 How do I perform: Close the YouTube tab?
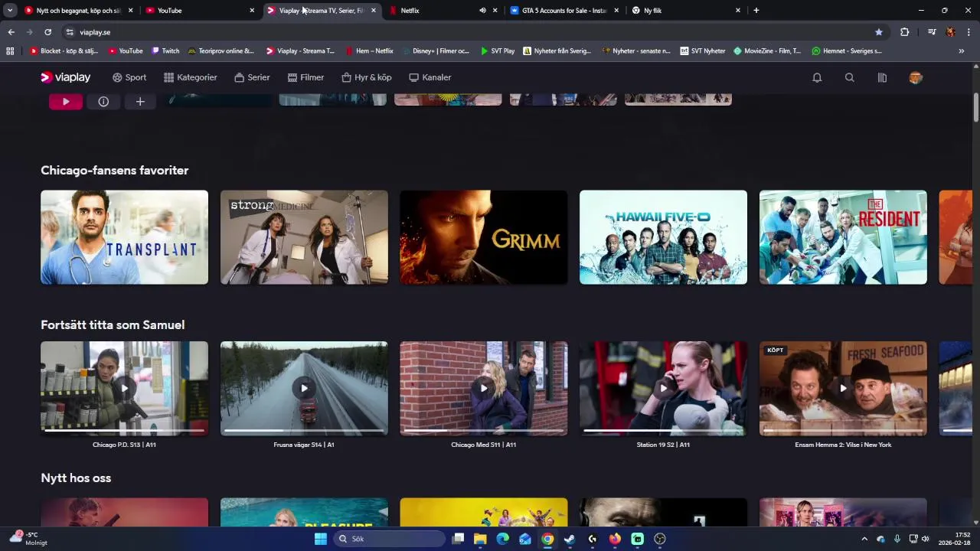coord(252,11)
